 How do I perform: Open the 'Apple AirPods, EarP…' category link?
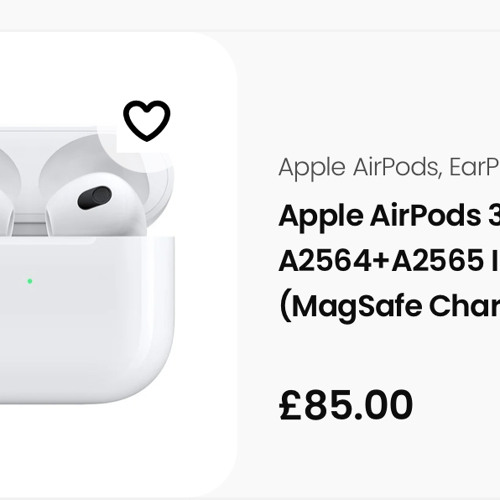[389, 168]
